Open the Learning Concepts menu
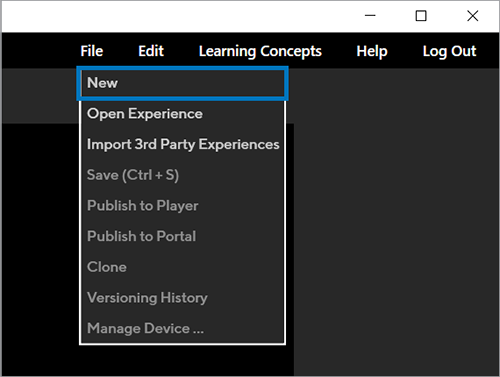Viewport: 500px width, 377px height. coord(260,51)
